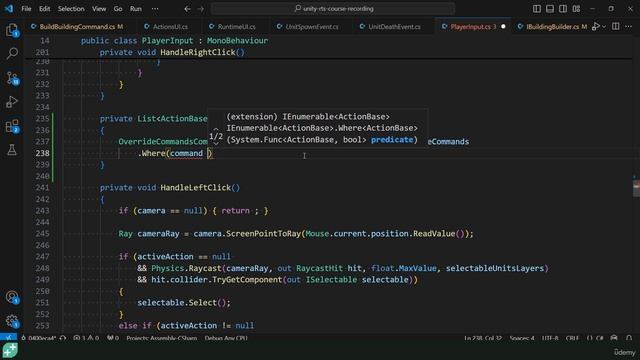Open notifications bell icon
Viewport: 640px width, 360px height.
pyautogui.click(x=629, y=338)
